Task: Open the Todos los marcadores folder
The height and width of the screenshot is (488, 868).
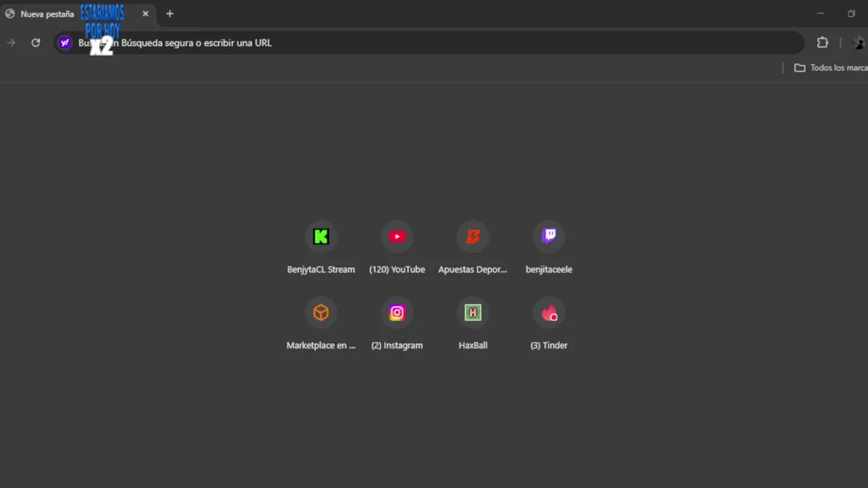Action: 831,68
